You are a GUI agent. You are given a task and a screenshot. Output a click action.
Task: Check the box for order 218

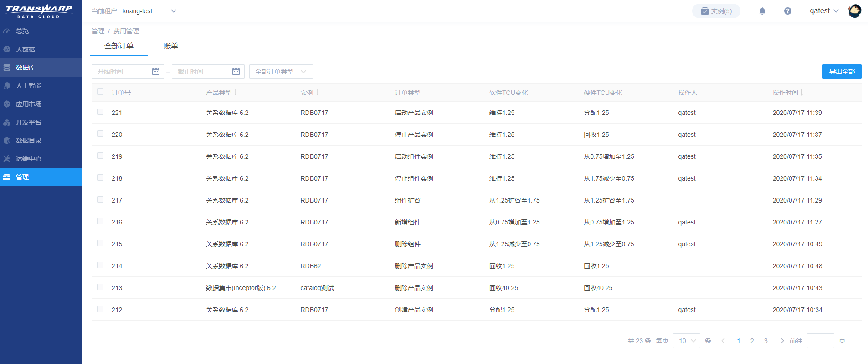pos(100,177)
